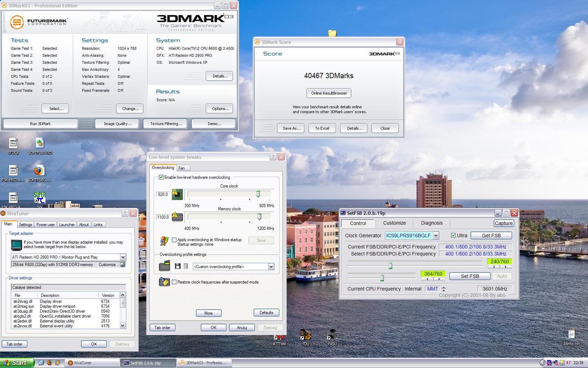Click the Get FSB button
Viewport: 588px width, 368px height.
491,236
